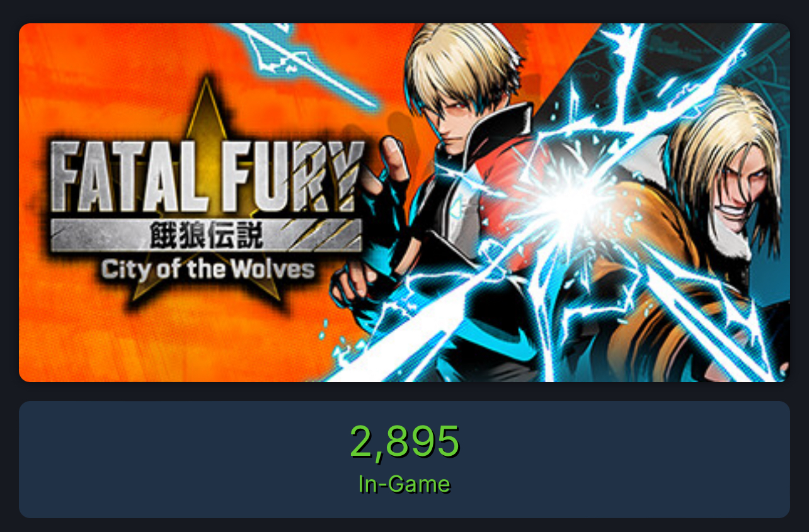
Task: Select the Japanese kanji subtitle bar
Action: click(206, 235)
